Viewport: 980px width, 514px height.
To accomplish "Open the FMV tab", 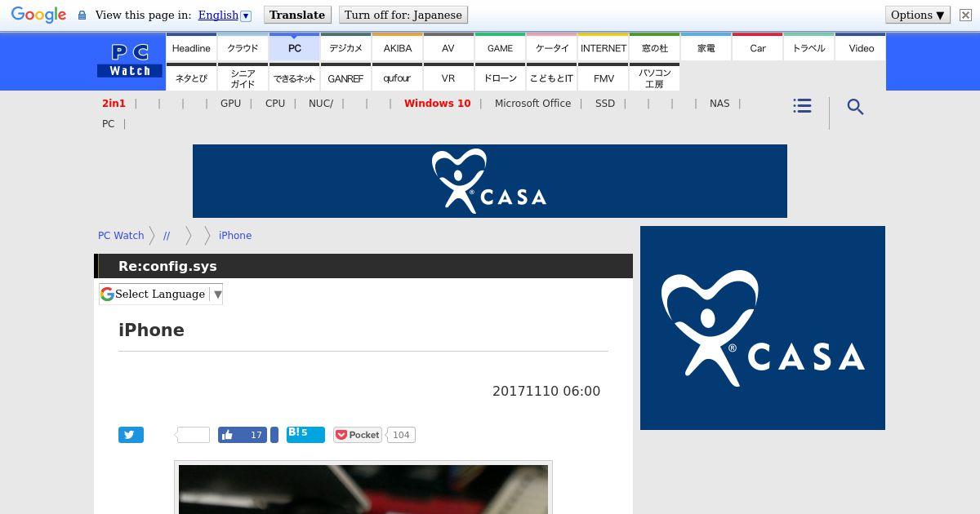I will (x=604, y=78).
